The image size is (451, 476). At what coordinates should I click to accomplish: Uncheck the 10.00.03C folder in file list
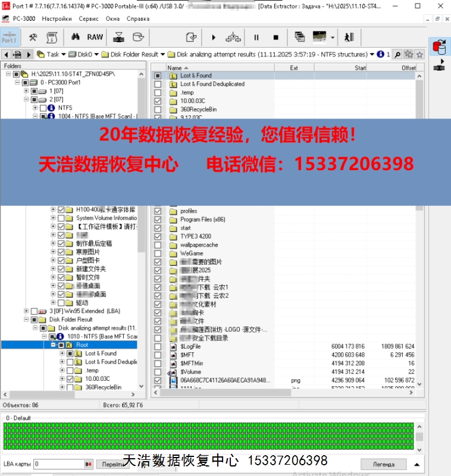click(x=158, y=101)
